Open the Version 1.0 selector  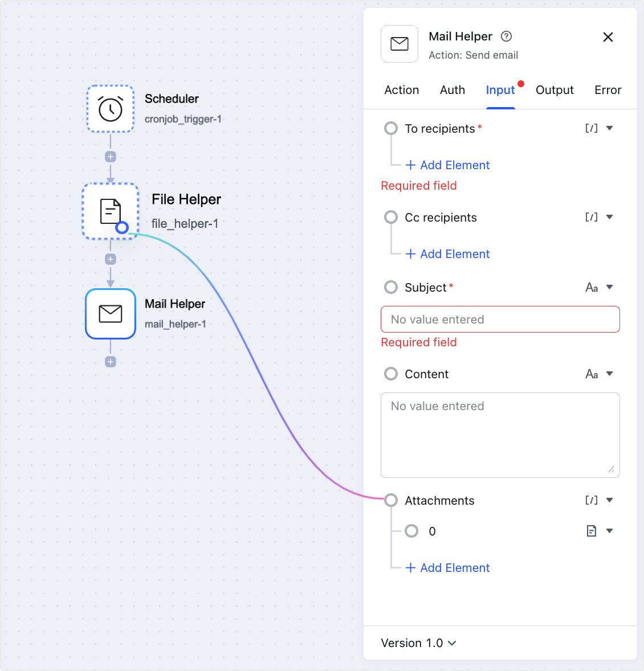coord(418,643)
